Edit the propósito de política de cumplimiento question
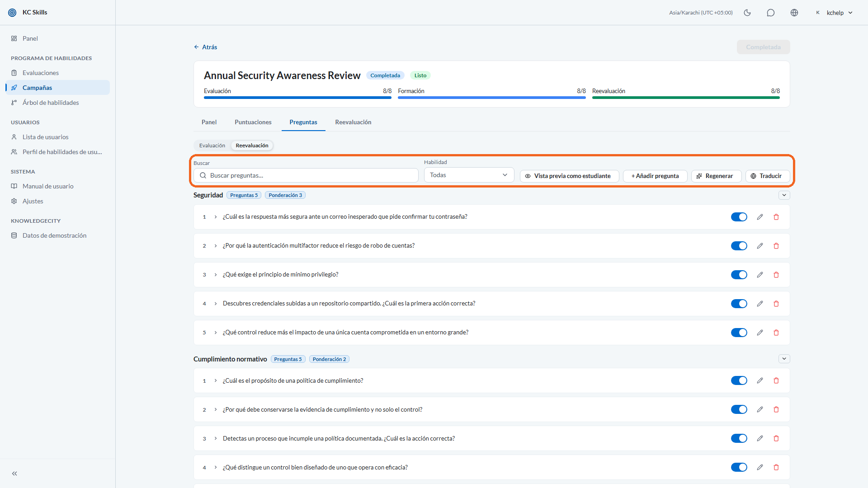868x488 pixels. (760, 380)
